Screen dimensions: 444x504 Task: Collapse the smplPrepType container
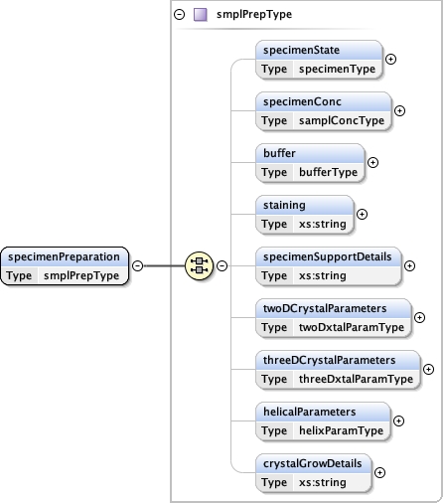(x=180, y=15)
